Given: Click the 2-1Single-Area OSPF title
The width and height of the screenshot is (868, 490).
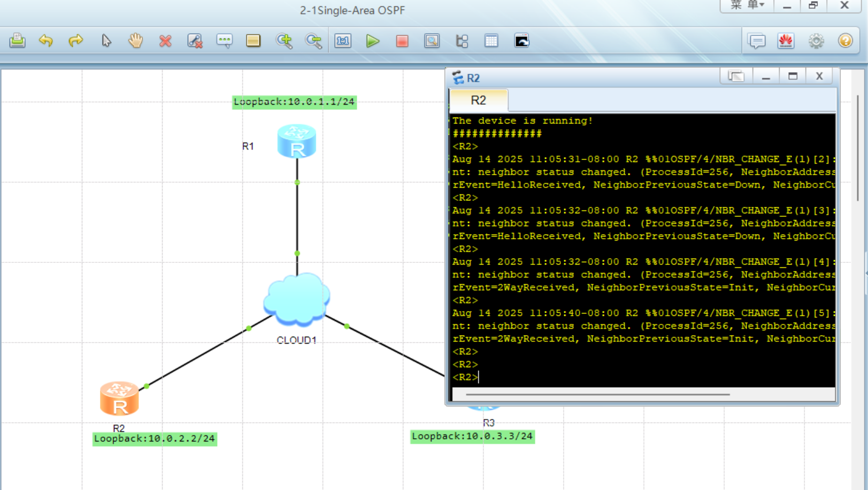Looking at the screenshot, I should [352, 10].
